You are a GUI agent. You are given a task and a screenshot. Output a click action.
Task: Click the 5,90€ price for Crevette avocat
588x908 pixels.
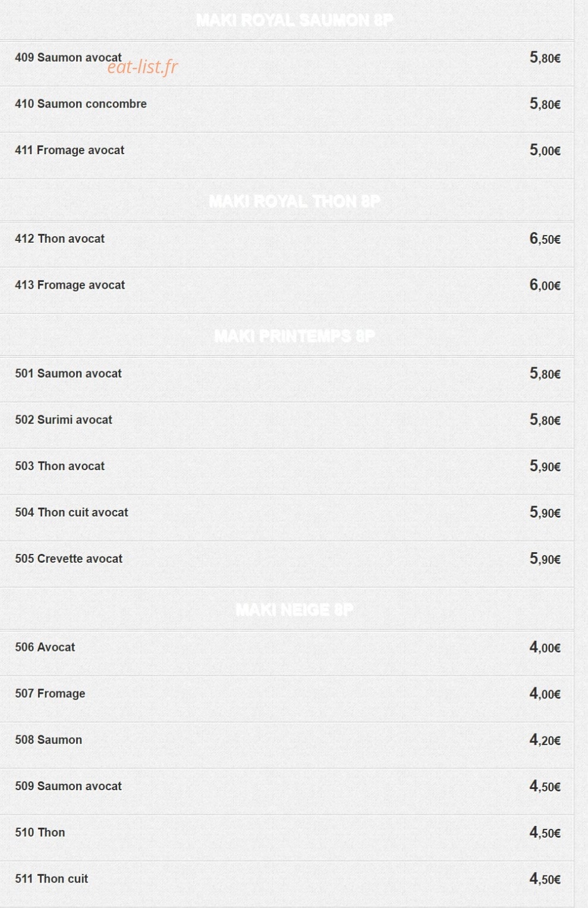[x=545, y=559]
